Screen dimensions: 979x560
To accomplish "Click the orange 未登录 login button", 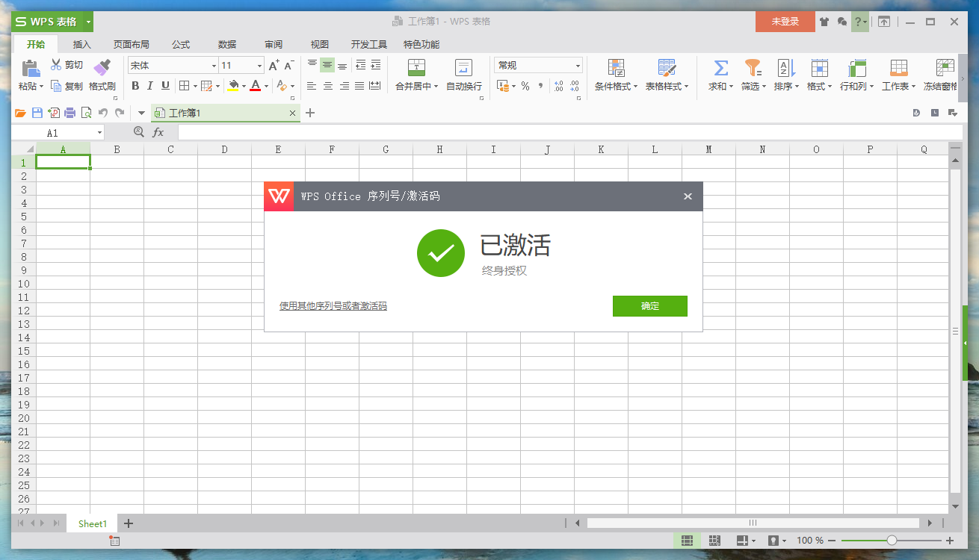I will (785, 22).
